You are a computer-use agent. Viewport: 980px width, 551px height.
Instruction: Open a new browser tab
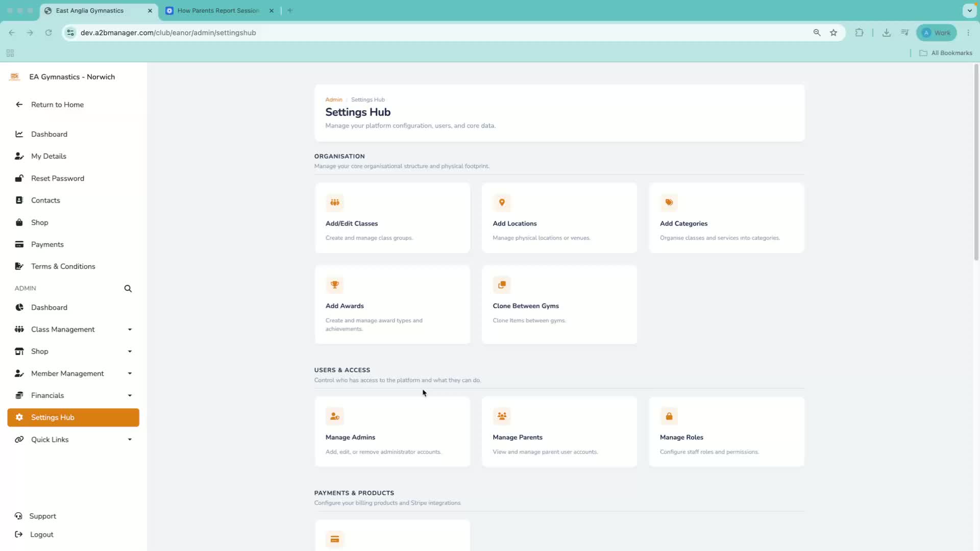tap(290, 10)
